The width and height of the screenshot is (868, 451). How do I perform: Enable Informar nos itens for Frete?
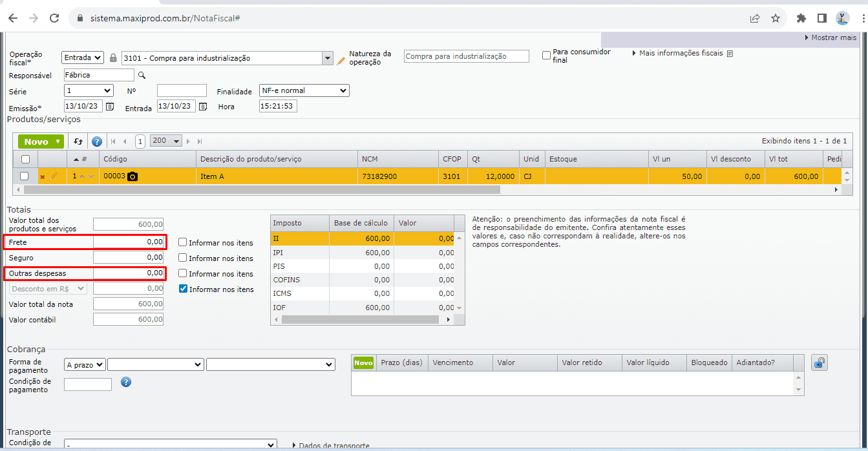[x=183, y=243]
